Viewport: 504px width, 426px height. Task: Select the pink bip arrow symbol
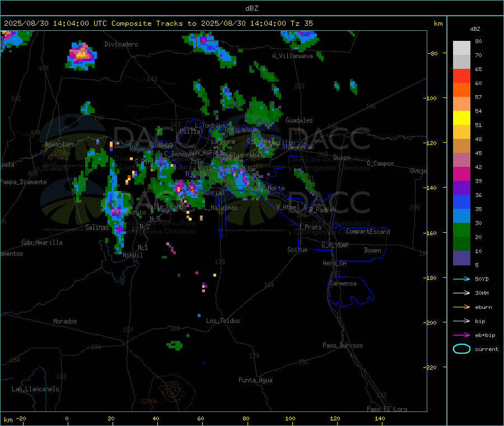tap(461, 321)
